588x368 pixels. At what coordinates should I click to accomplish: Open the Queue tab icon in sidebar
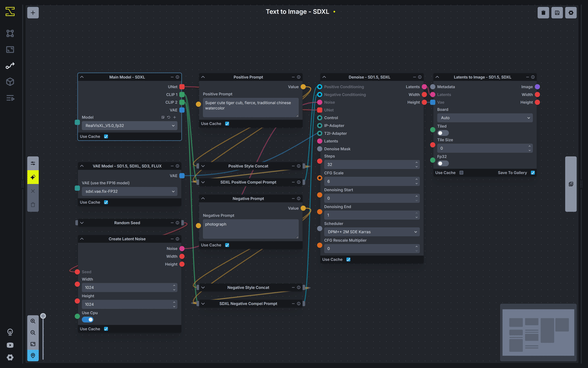[x=10, y=98]
